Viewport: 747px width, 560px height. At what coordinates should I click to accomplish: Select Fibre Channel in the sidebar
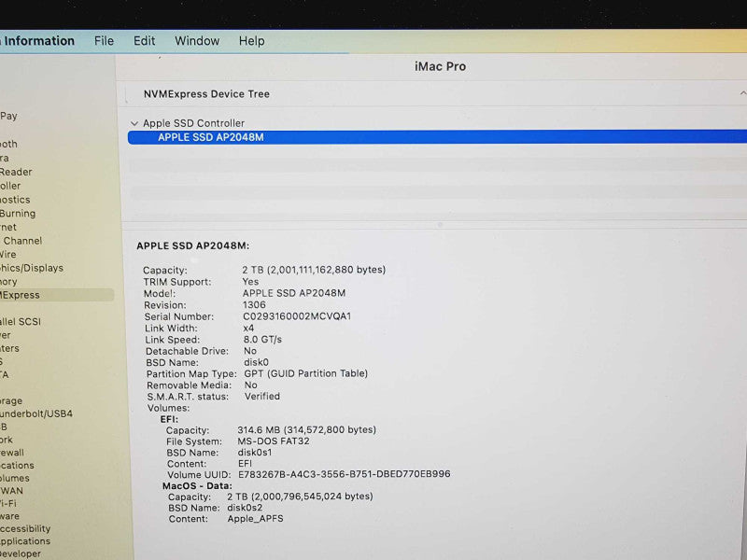pyautogui.click(x=21, y=241)
